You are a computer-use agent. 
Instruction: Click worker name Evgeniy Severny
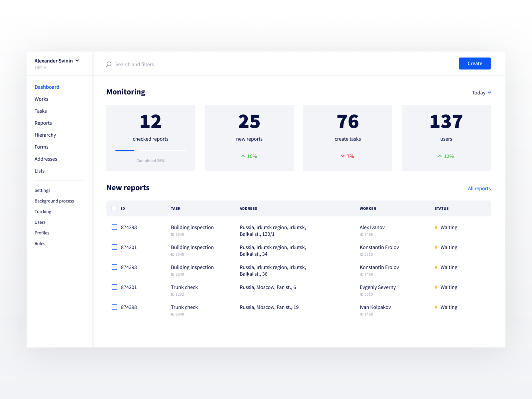point(378,287)
